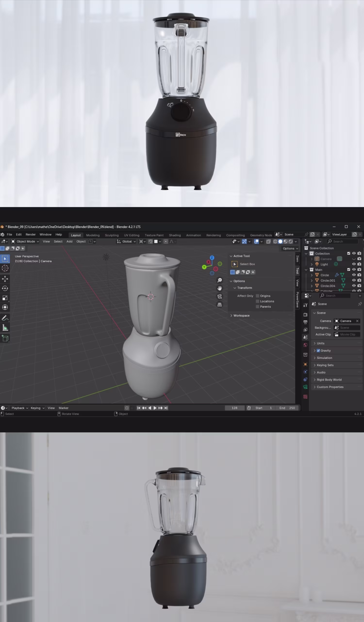The image size is (364, 622).
Task: Toggle X-ray mode in the viewport header
Action: 268,242
